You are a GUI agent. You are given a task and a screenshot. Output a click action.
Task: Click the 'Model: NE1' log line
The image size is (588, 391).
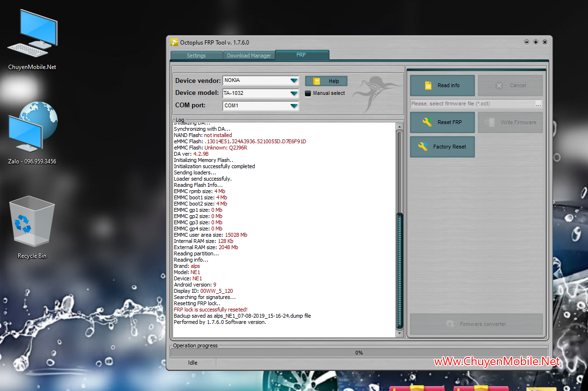[x=187, y=272]
